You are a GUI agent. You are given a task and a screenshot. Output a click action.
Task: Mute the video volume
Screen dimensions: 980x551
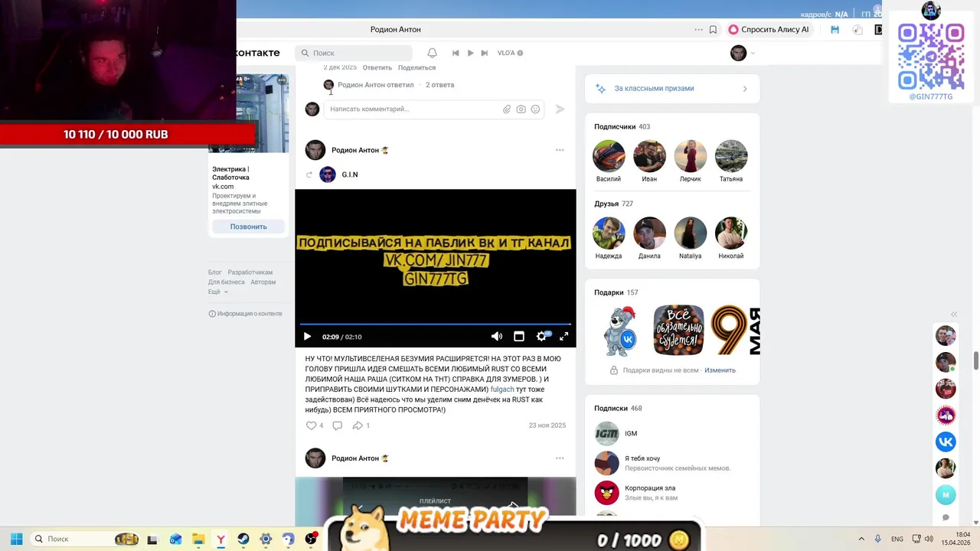coord(497,337)
